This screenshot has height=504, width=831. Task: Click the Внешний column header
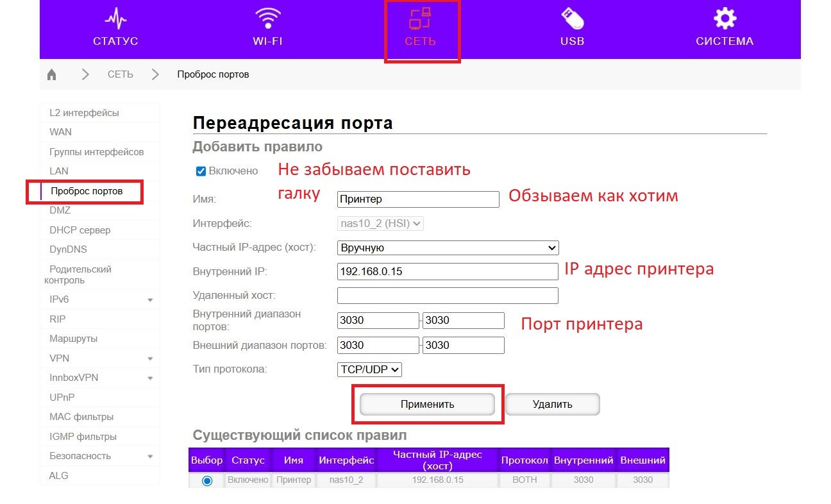click(642, 460)
